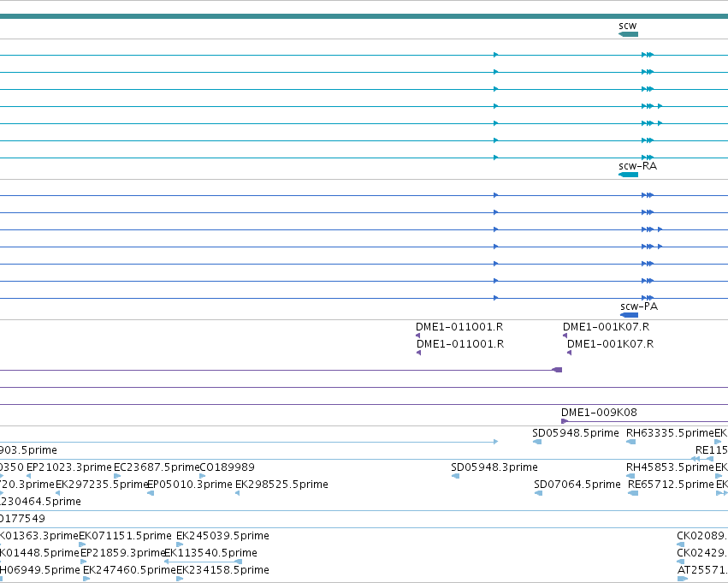728x583 pixels.
Task: Click the 903.5prime EST label
Action: click(28, 450)
